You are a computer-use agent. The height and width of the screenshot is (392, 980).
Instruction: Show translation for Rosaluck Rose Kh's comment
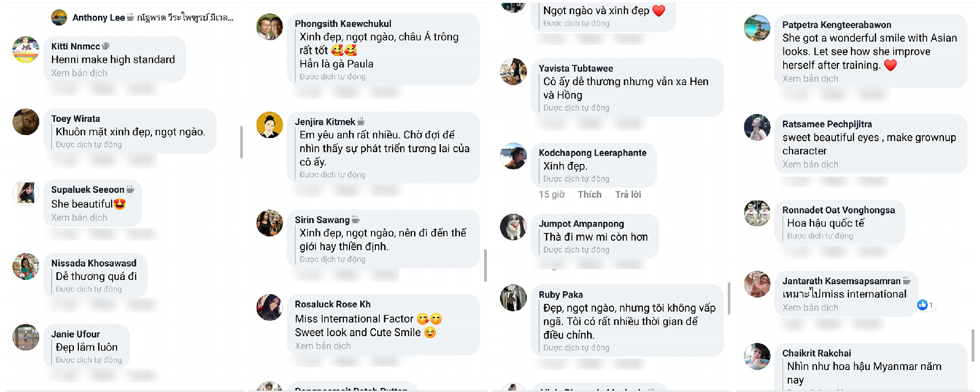point(322,346)
